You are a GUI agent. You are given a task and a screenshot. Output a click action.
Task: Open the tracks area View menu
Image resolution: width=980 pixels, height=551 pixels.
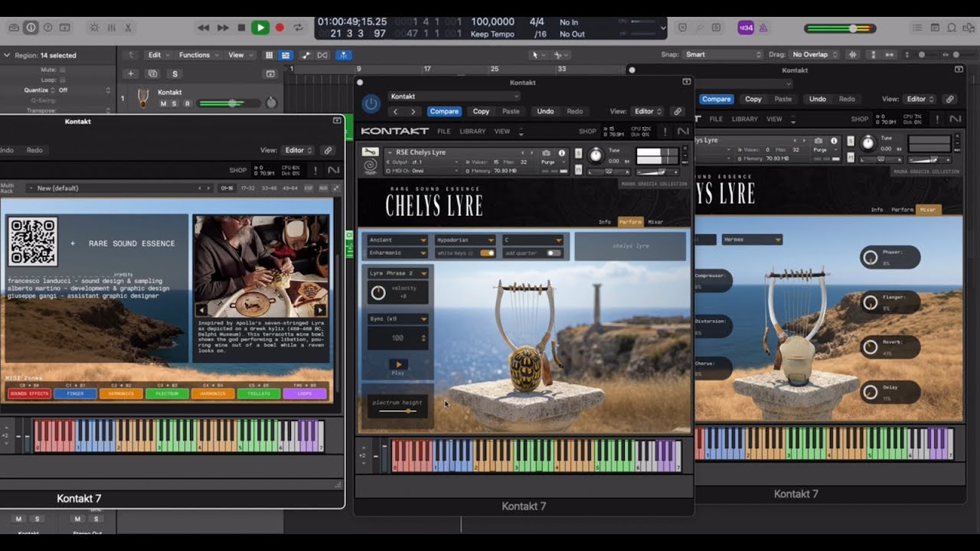click(x=240, y=55)
